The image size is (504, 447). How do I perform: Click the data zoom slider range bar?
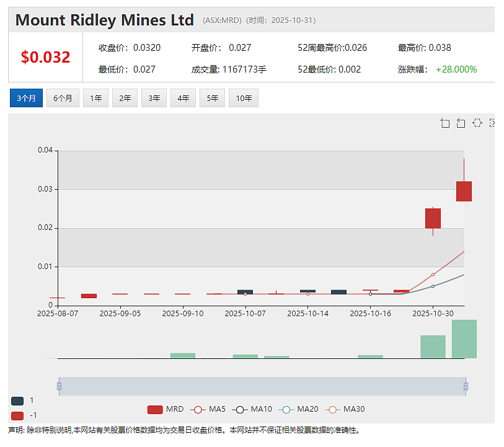click(x=262, y=386)
